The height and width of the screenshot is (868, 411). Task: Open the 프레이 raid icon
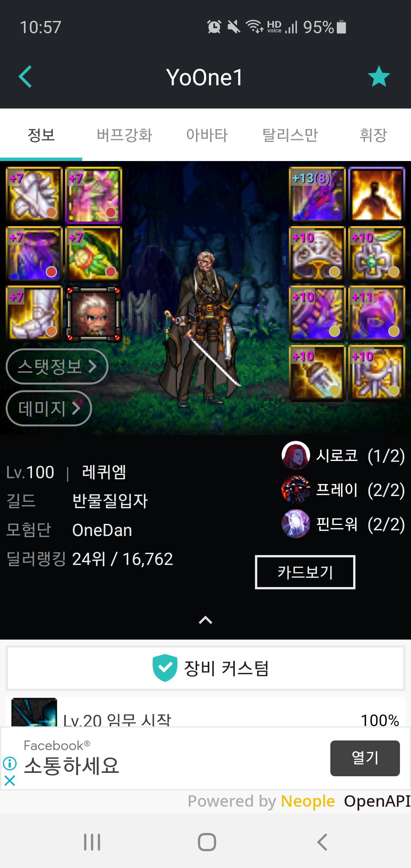pos(295,490)
